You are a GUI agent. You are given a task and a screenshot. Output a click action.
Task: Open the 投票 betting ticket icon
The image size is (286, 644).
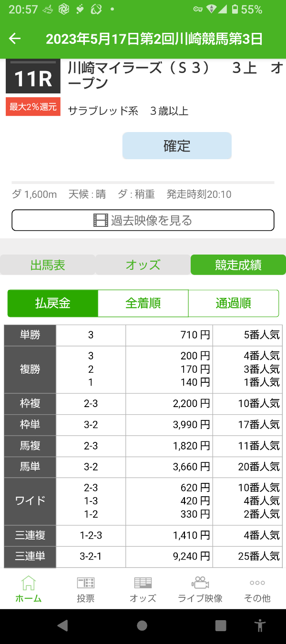86,583
